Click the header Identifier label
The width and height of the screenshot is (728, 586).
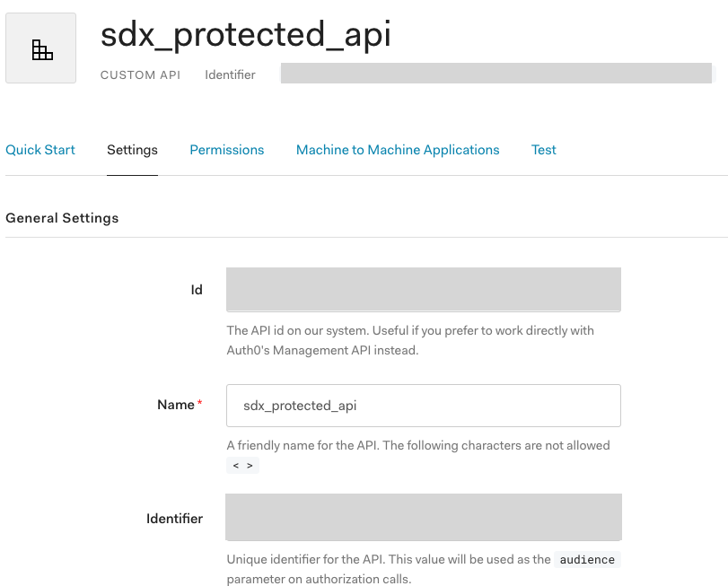tap(231, 74)
